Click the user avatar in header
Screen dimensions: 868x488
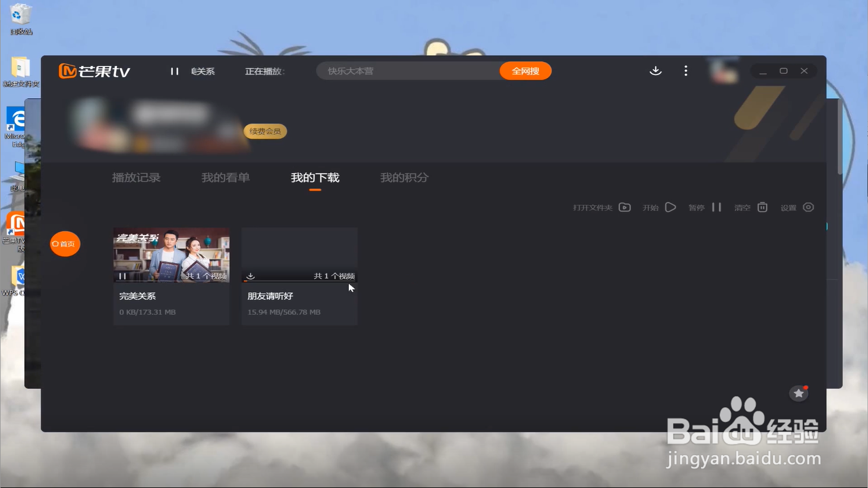(x=724, y=71)
